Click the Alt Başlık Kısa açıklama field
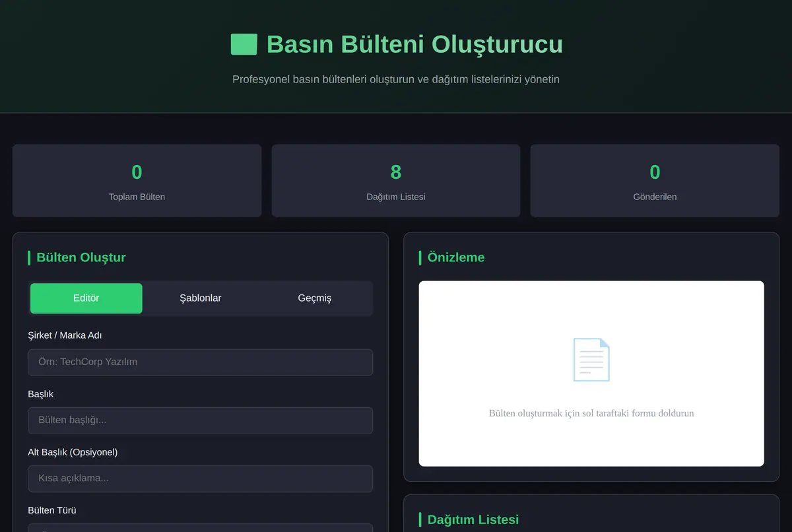 (201, 479)
